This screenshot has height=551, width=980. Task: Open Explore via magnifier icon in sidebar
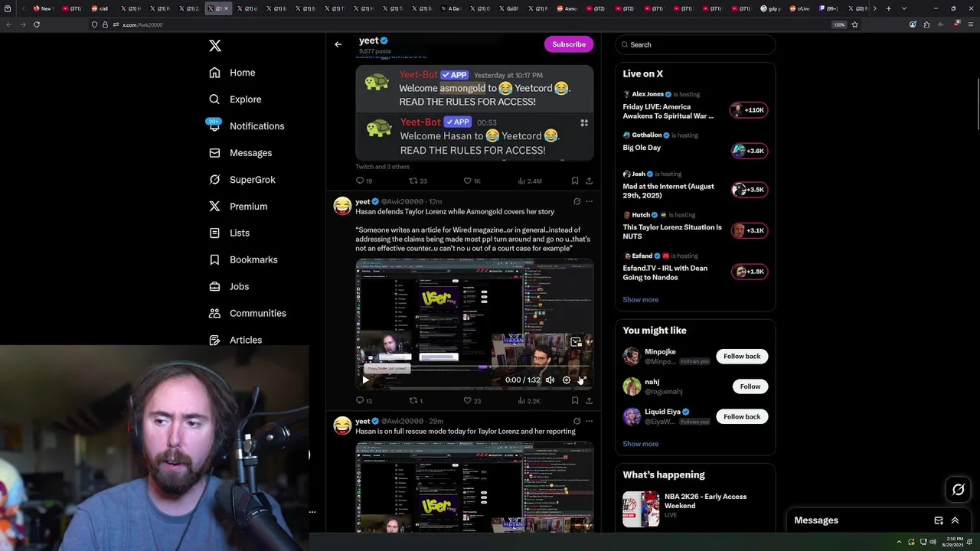click(x=214, y=99)
